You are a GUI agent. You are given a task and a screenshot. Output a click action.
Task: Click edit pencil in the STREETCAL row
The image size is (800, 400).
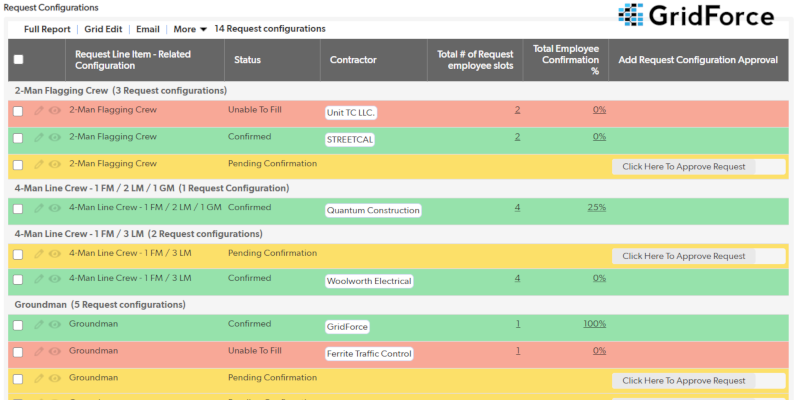pos(38,137)
